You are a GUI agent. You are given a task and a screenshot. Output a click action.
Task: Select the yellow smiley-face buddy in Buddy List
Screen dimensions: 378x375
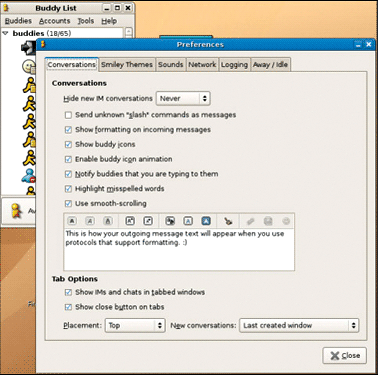29,66
